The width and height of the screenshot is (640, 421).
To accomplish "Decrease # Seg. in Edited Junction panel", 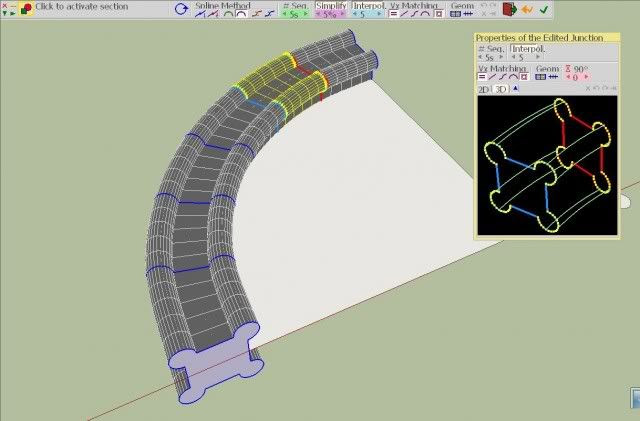I will 480,57.
